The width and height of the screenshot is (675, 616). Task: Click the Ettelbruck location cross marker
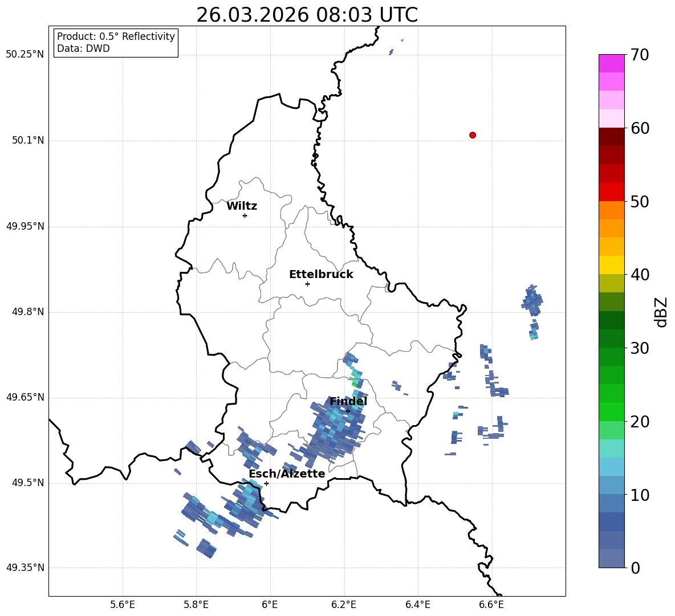point(307,284)
